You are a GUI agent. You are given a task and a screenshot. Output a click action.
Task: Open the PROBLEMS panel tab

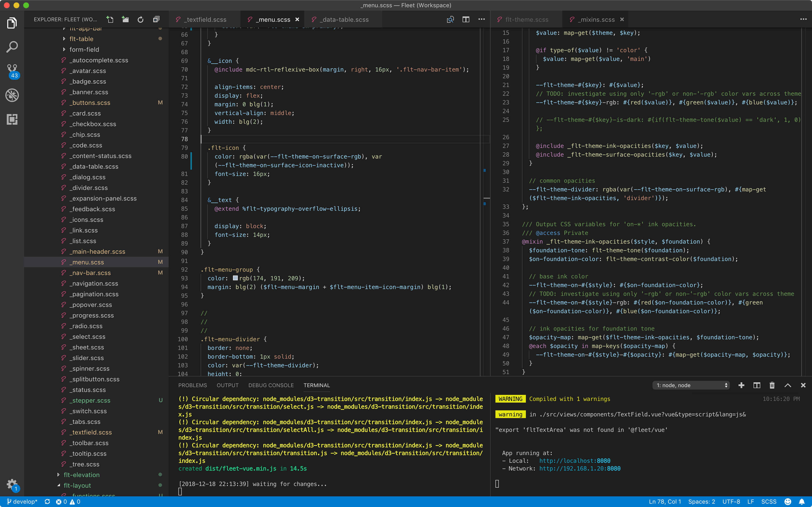pyautogui.click(x=192, y=385)
